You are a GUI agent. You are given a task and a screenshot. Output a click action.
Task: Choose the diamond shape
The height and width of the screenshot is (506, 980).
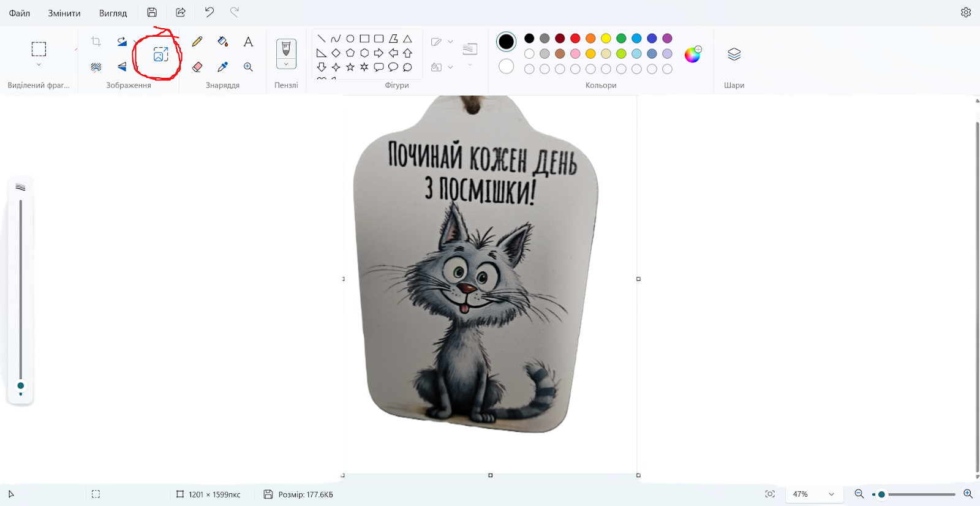pos(336,53)
